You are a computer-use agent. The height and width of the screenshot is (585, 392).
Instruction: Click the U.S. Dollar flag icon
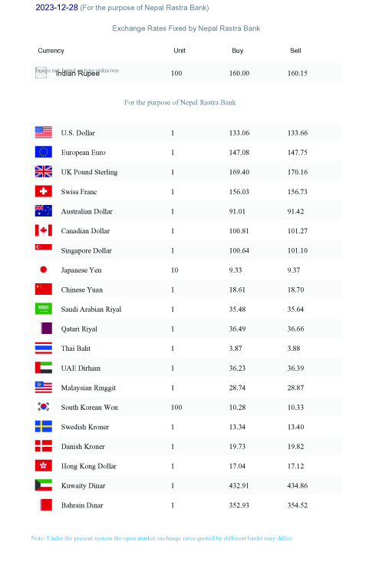click(44, 133)
